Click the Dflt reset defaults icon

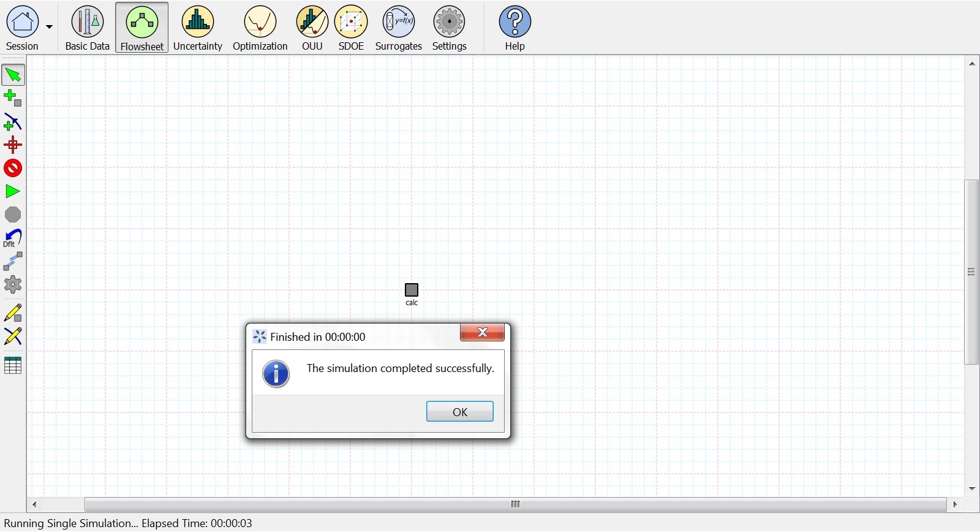[13, 238]
